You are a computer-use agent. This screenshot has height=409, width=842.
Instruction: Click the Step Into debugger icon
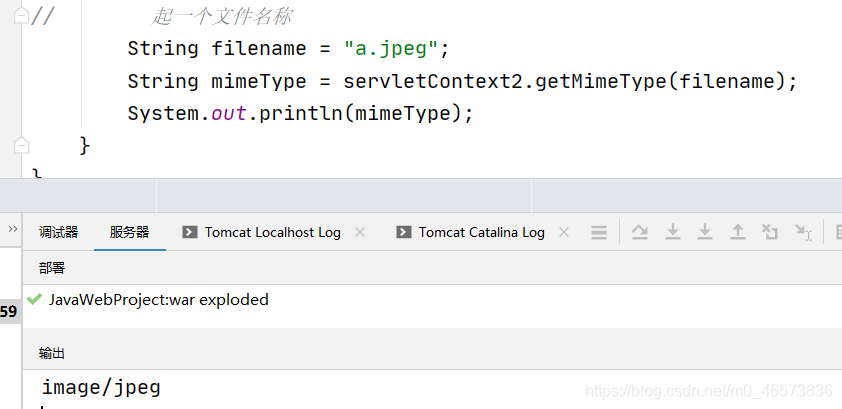673,232
